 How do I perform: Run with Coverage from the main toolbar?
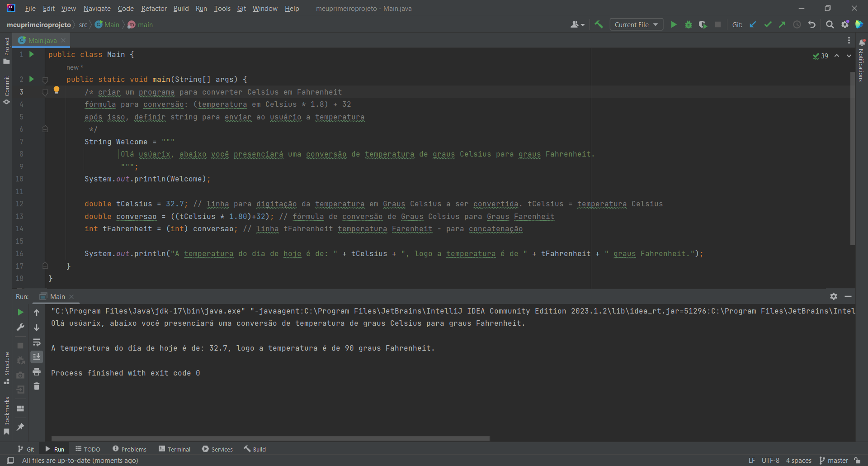(703, 25)
